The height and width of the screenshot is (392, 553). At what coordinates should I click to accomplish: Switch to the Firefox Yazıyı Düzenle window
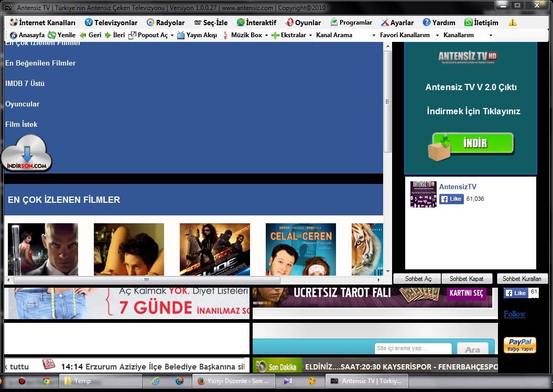pos(234,381)
